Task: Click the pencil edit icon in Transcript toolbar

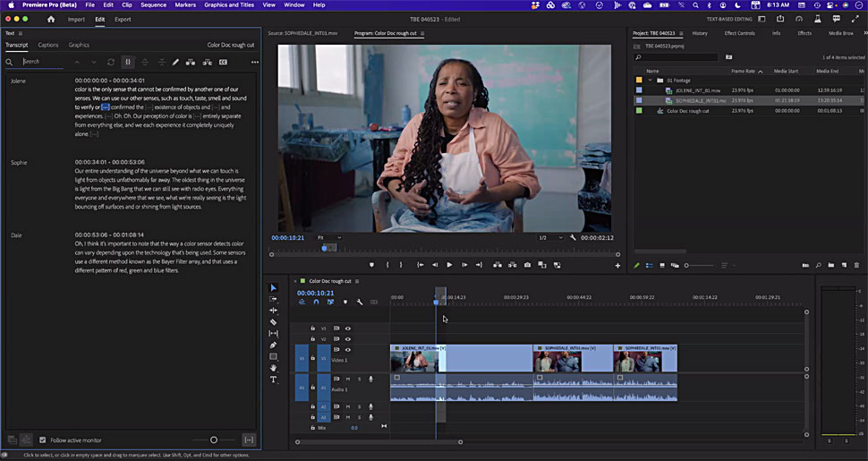Action: [x=175, y=62]
